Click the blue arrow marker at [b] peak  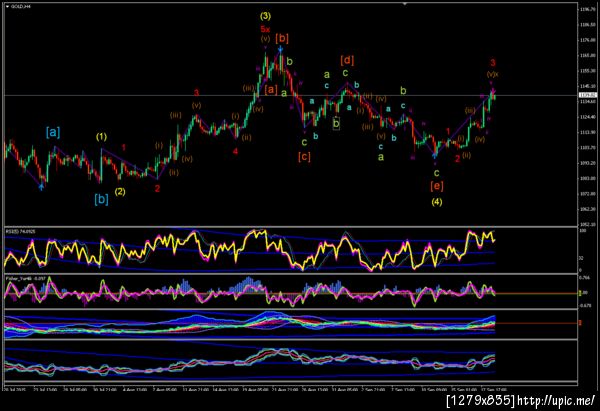point(280,49)
